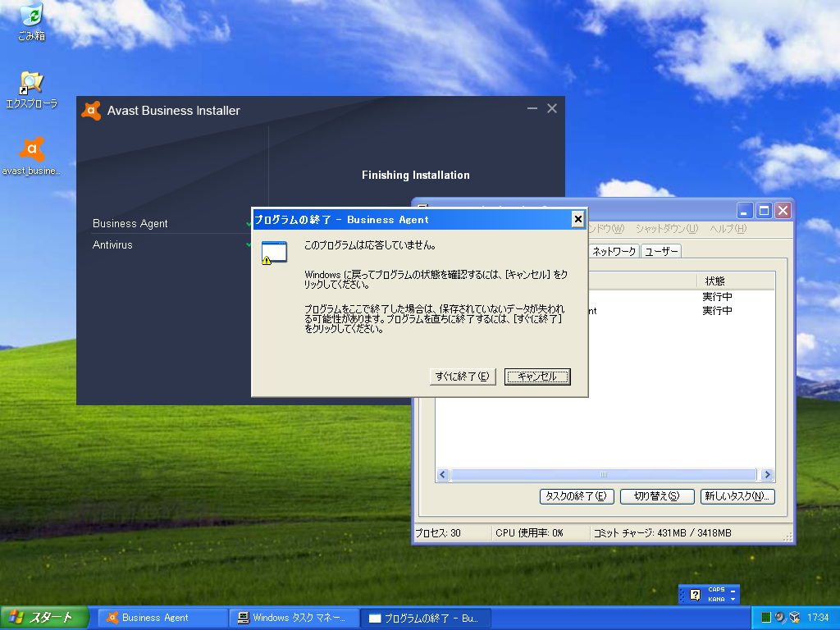Activate the Windows タスク マネー... taskbar button

coord(294,618)
